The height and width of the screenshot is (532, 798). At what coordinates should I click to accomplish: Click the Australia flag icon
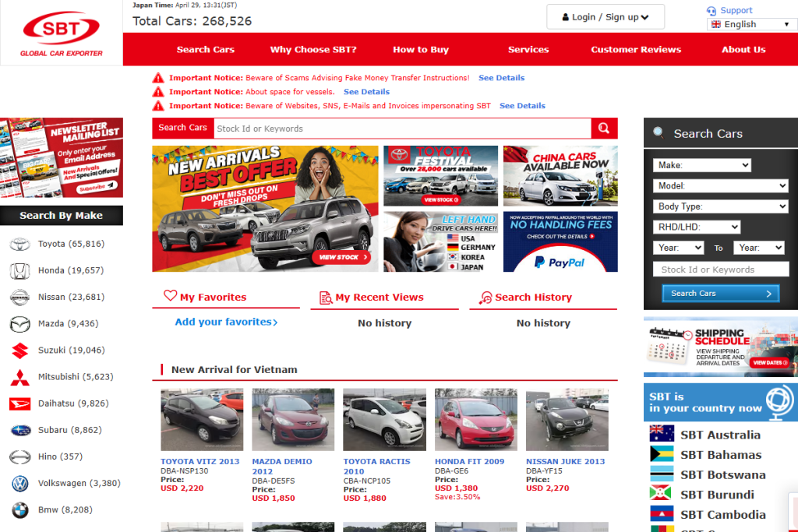662,434
